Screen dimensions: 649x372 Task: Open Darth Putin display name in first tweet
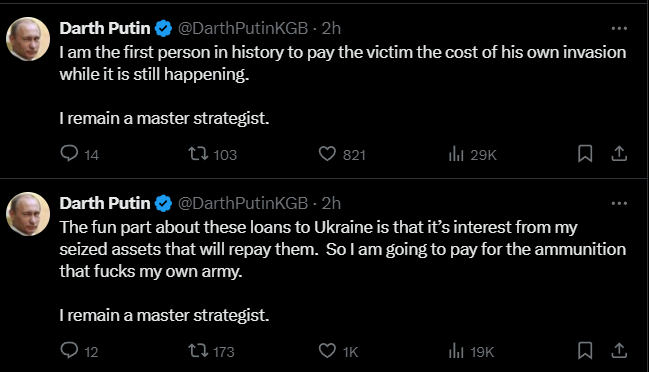pos(105,28)
